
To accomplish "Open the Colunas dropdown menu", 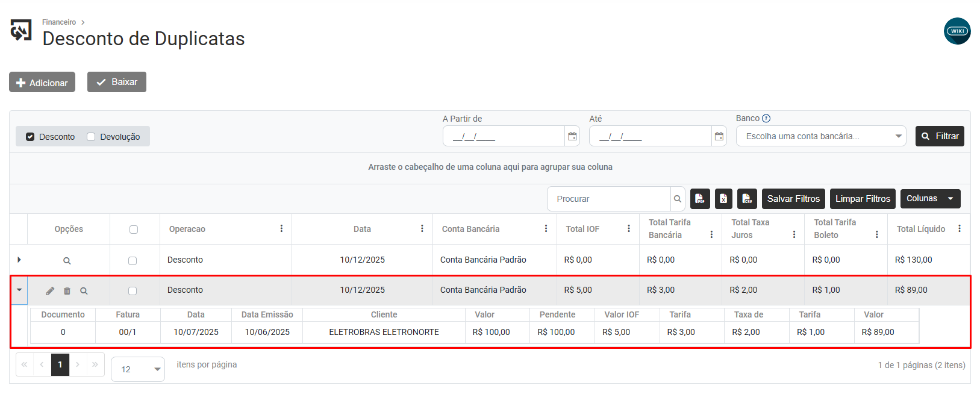I will [x=929, y=199].
